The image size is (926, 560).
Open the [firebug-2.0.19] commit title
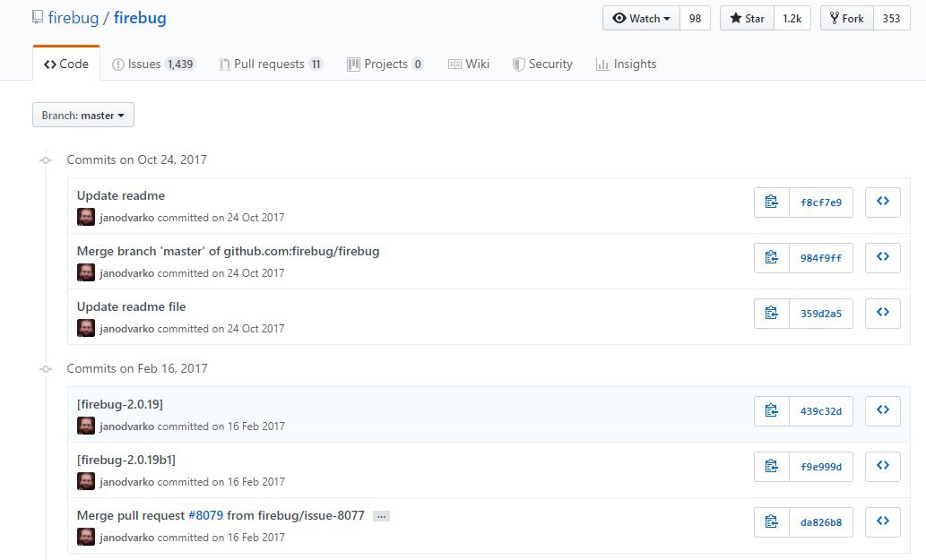click(120, 404)
